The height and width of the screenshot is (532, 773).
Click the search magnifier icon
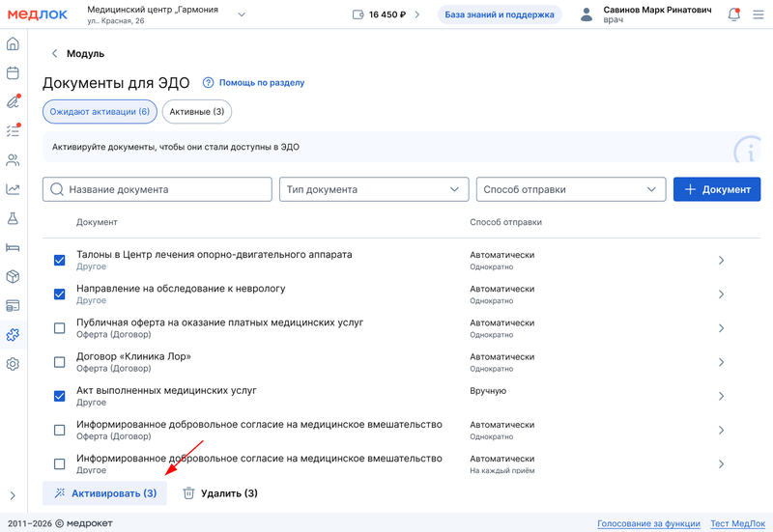click(x=57, y=189)
